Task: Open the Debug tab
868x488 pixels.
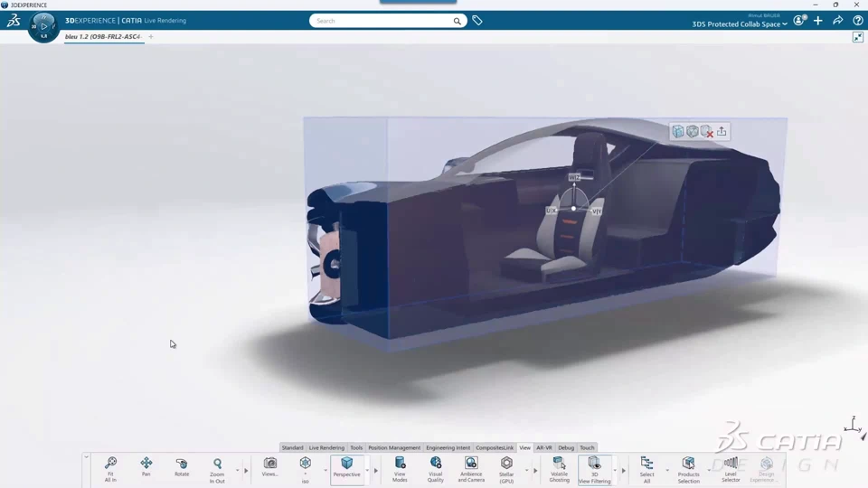Action: 566,447
